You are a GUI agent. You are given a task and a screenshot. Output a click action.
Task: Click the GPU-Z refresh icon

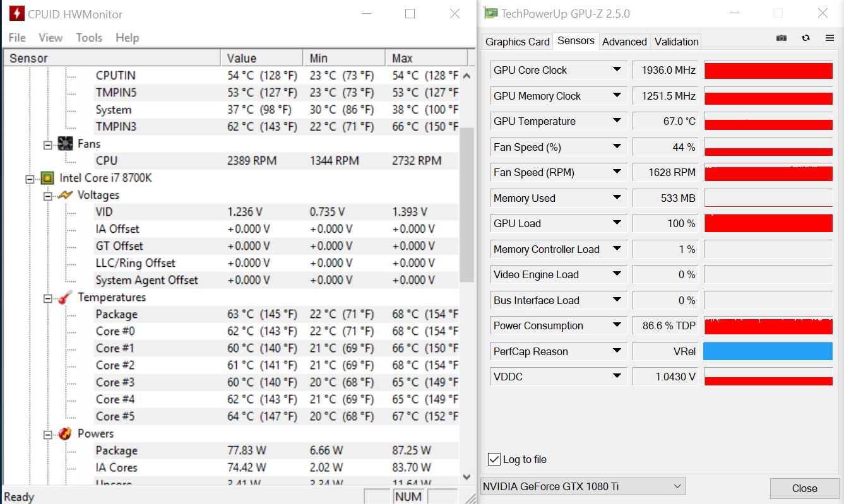(805, 38)
